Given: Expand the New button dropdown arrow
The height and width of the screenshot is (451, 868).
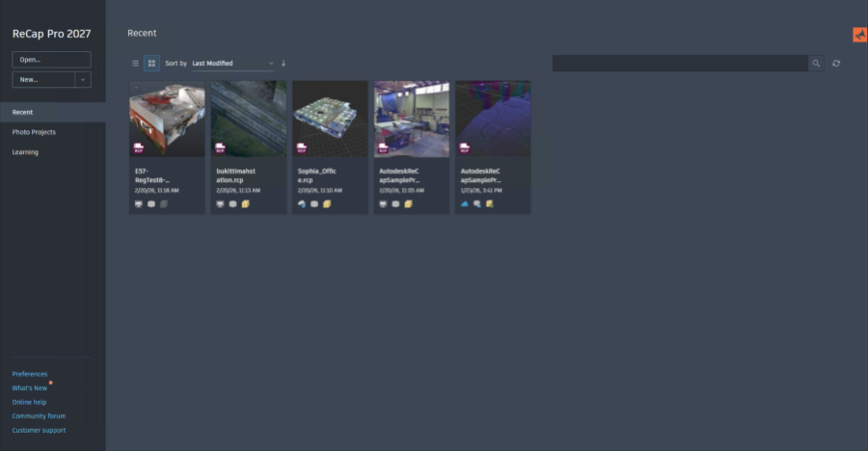Looking at the screenshot, I should click(x=83, y=80).
